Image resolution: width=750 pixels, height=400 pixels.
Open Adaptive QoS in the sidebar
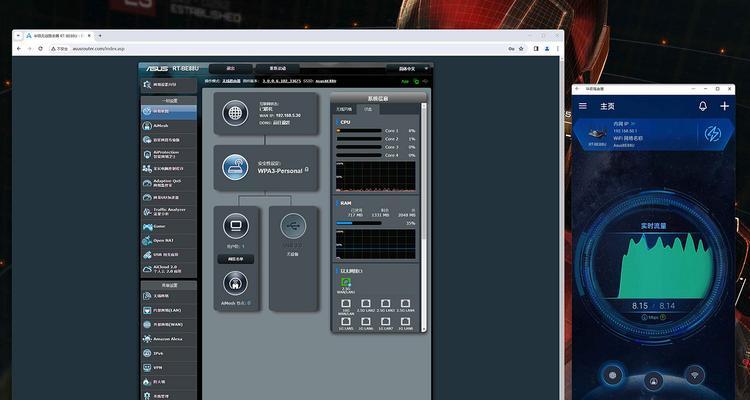(168, 183)
